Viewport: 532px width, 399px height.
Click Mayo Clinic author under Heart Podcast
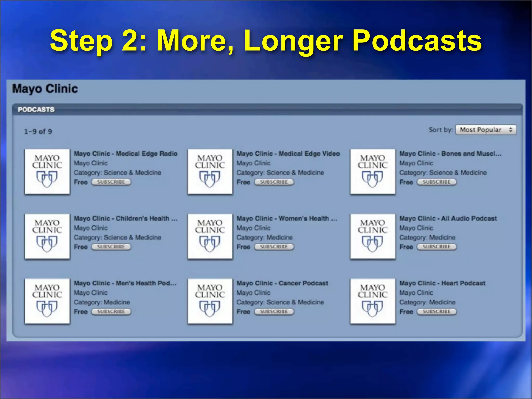click(x=416, y=293)
